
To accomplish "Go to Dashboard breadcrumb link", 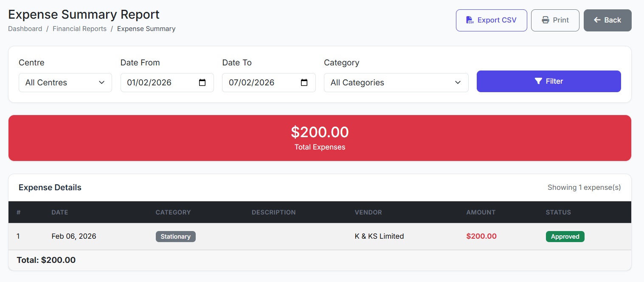I will [x=25, y=29].
